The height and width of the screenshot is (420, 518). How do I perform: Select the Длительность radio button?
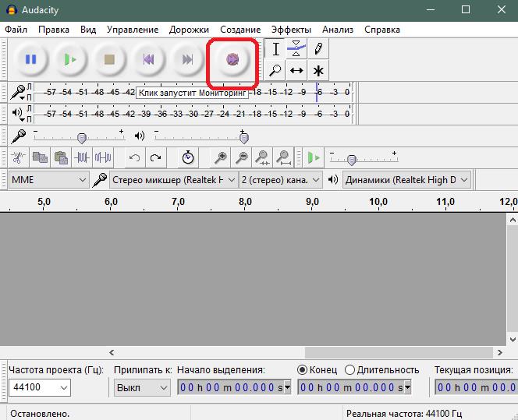[x=349, y=370]
